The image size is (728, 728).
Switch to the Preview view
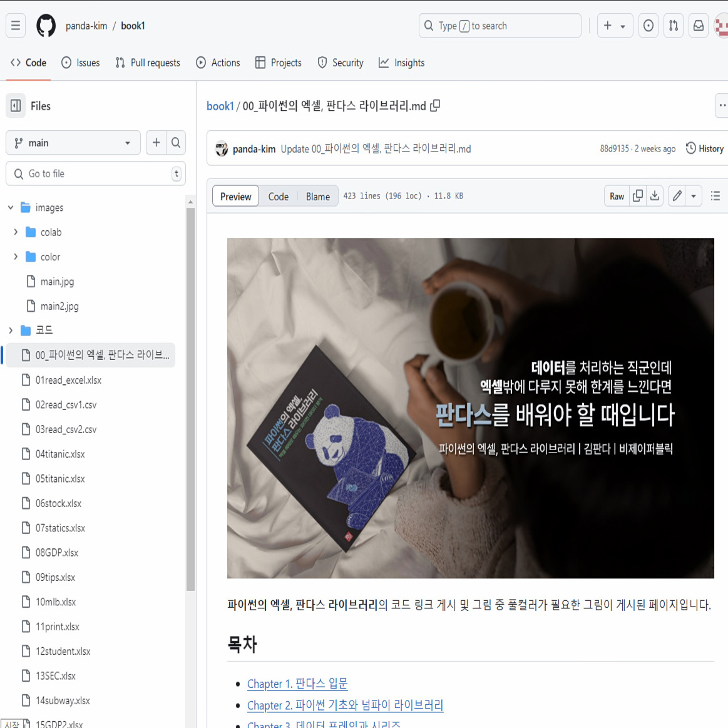[x=236, y=196]
